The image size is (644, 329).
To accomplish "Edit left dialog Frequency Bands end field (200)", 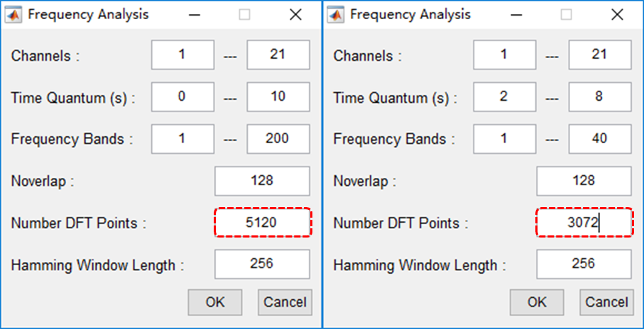I will tap(278, 139).
